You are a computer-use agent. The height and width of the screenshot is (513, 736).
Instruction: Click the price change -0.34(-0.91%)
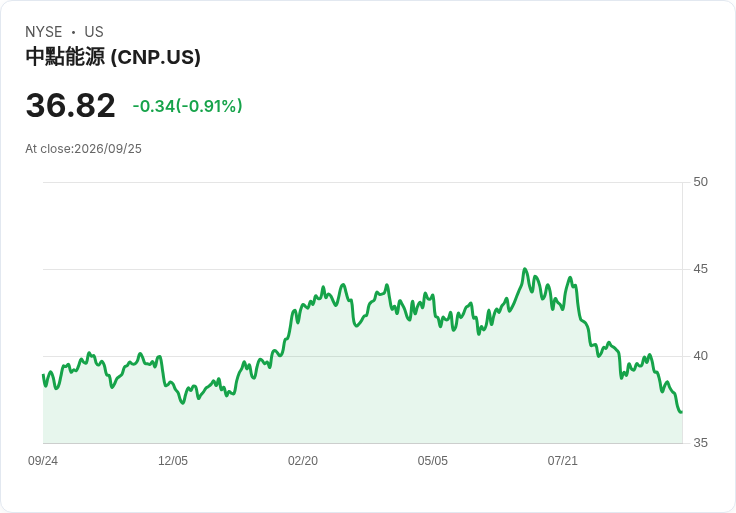[x=187, y=106]
